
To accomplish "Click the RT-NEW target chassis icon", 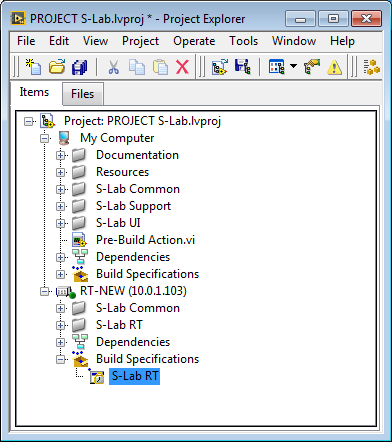I will pos(65,292).
